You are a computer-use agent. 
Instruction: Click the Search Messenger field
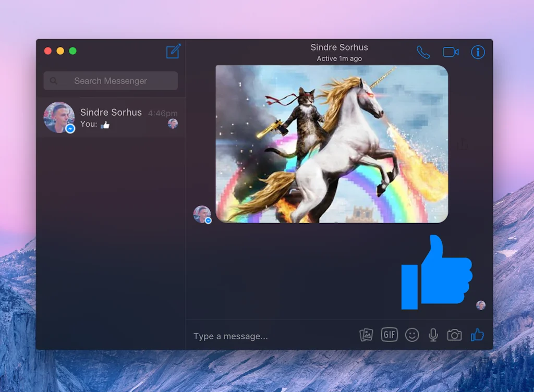pyautogui.click(x=111, y=81)
